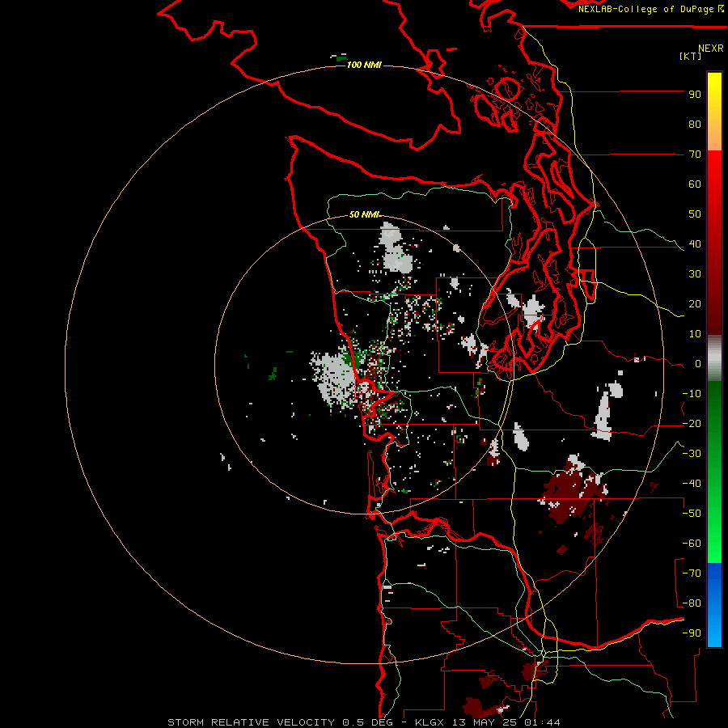Click the "100 NMI" range ring label
Image resolution: width=728 pixels, height=728 pixels.
[x=364, y=65]
